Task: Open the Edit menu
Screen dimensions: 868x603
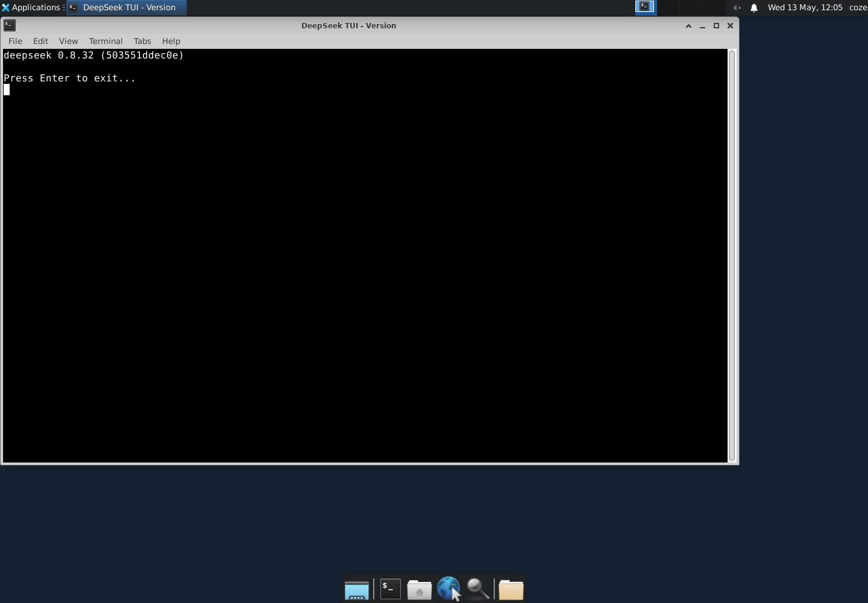Action: point(40,41)
